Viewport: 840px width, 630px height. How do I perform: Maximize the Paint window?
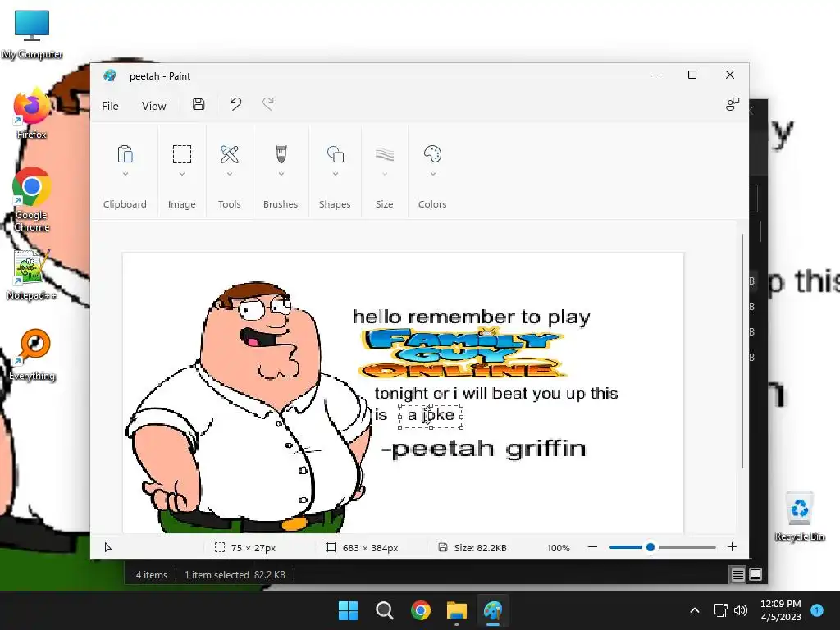click(692, 75)
